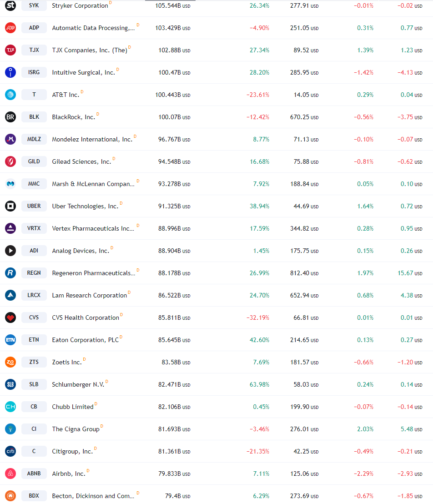Click the Chubb CH logo icon
Viewport: 433px width, 504px height.
pyautogui.click(x=10, y=407)
